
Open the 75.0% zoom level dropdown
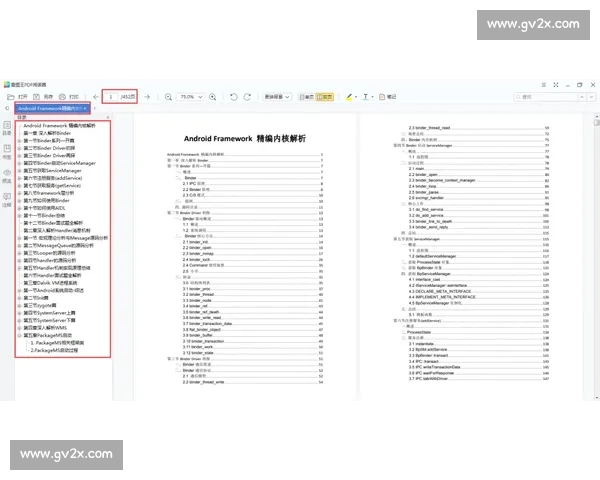pos(191,97)
